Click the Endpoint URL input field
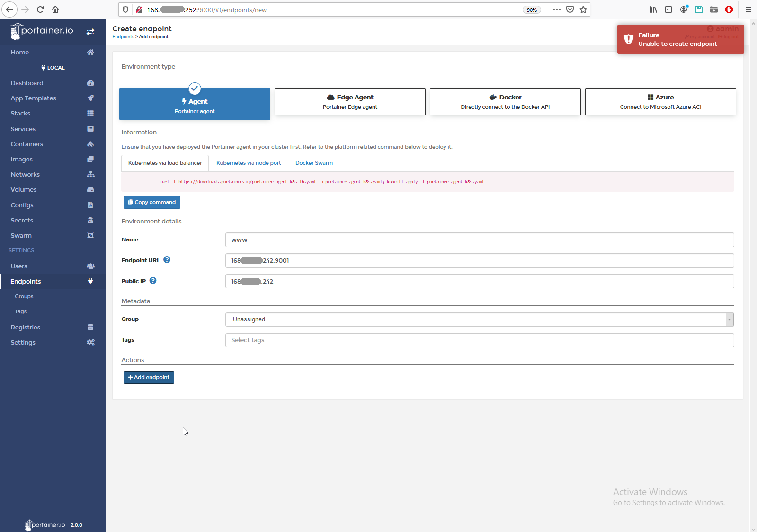The image size is (757, 532). click(x=480, y=261)
